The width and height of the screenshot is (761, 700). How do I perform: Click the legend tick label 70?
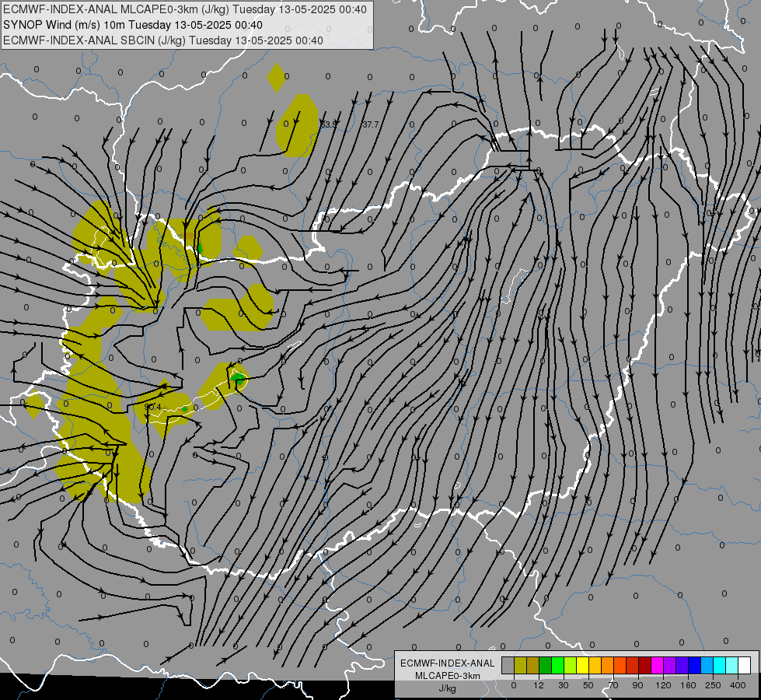pyautogui.click(x=613, y=685)
